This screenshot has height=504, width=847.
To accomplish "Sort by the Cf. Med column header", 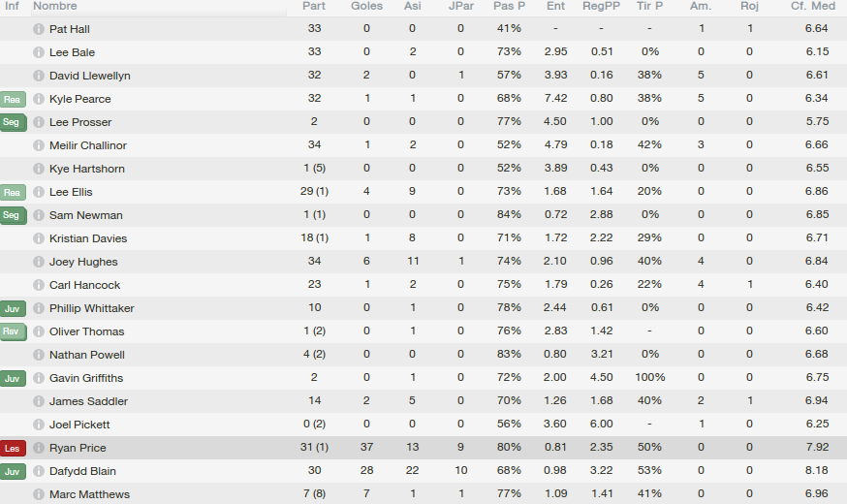I will click(x=812, y=6).
